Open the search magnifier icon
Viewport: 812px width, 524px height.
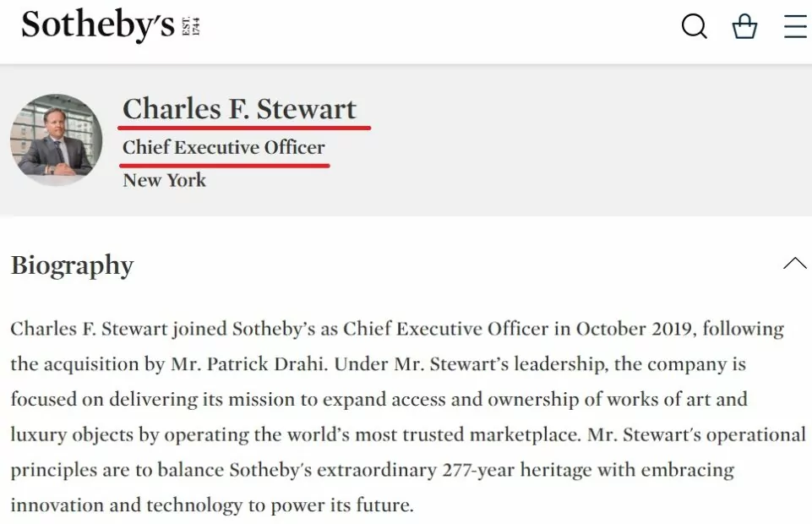pos(694,26)
